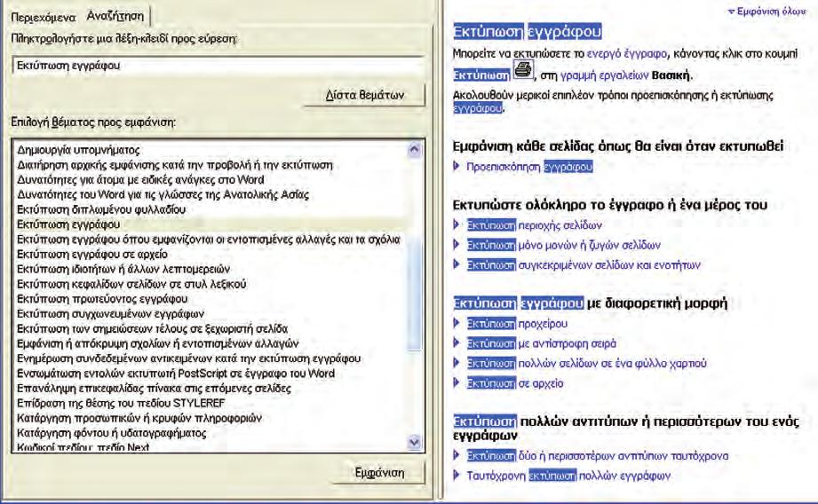Click the Εμφάνιση button
Screen dimensions: 818x504
[379, 473]
